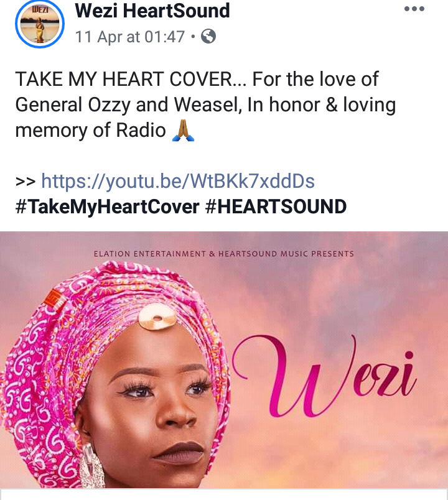Screen dimensions: 448x500
Task: Click the Elation Entertainment presents caption
Action: tap(223, 254)
